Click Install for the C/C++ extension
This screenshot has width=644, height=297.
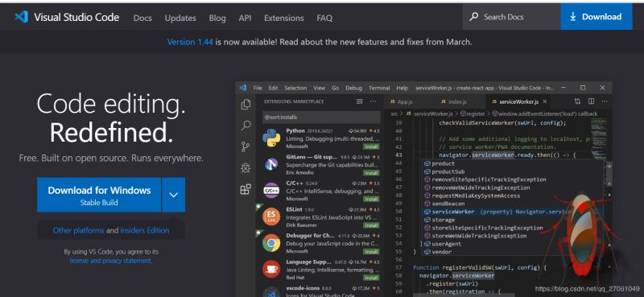tap(371, 200)
